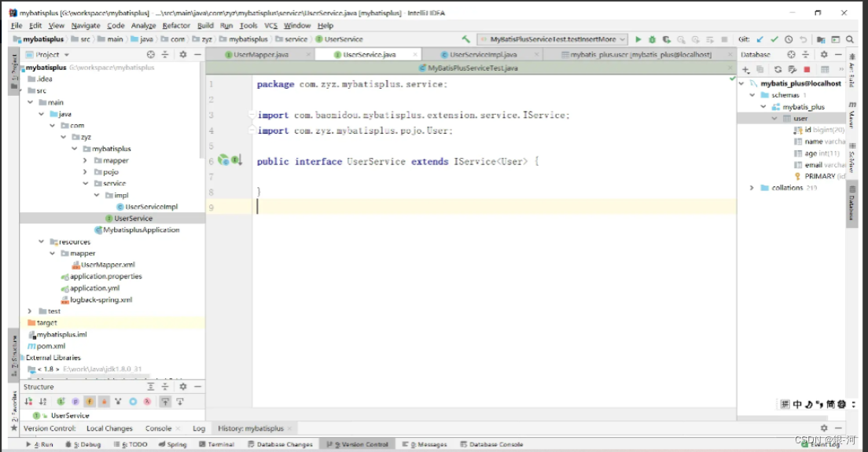Run MyBatisPlusServiceTest with the green play icon
Screen dimensions: 868x452
(x=638, y=39)
